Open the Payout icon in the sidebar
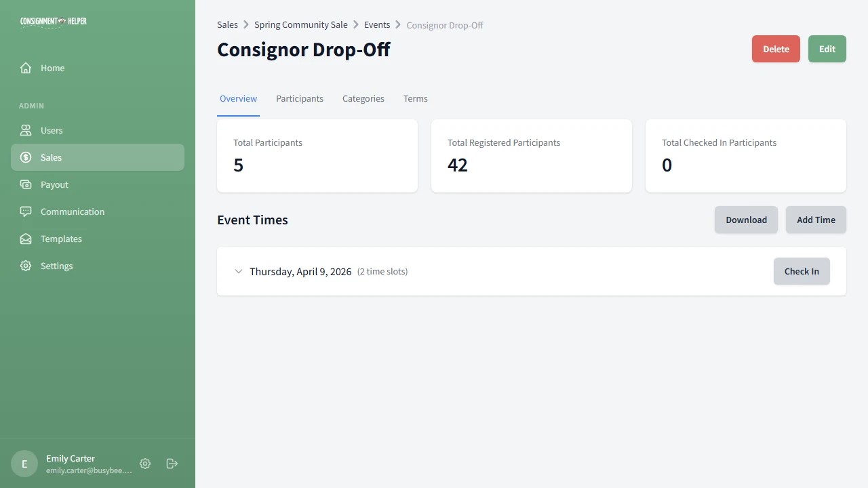868x488 pixels. tap(25, 184)
